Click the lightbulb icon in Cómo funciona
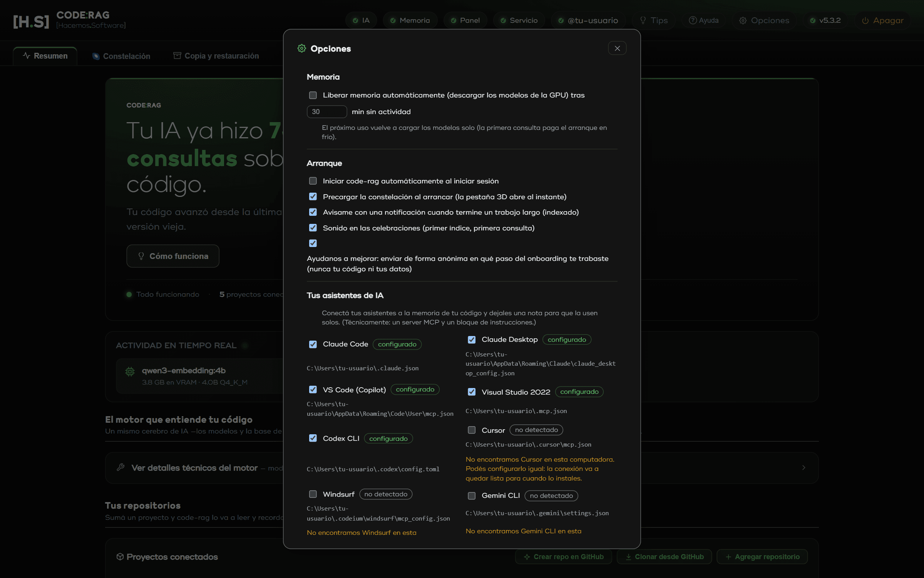The image size is (924, 578). click(x=141, y=256)
